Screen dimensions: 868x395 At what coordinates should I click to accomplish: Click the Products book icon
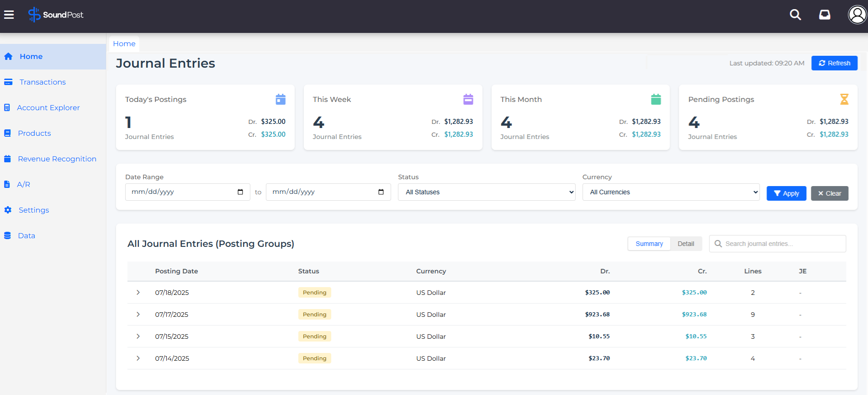[7, 133]
